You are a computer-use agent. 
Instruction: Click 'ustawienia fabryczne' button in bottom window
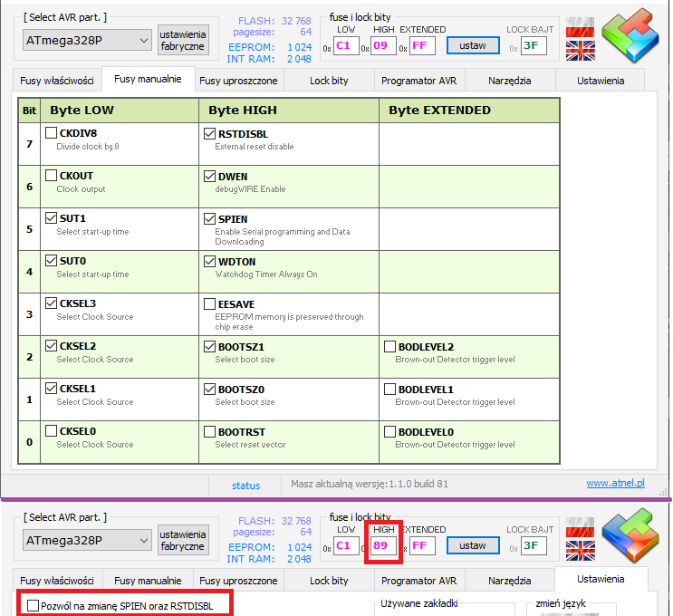[x=183, y=540]
